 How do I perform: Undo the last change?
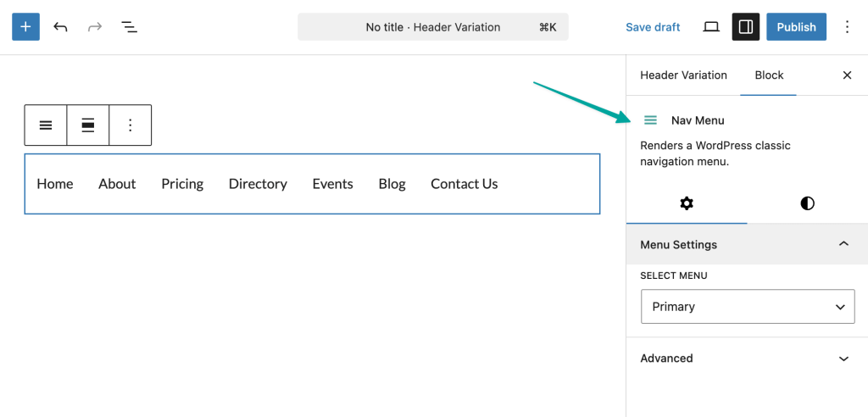coord(60,26)
